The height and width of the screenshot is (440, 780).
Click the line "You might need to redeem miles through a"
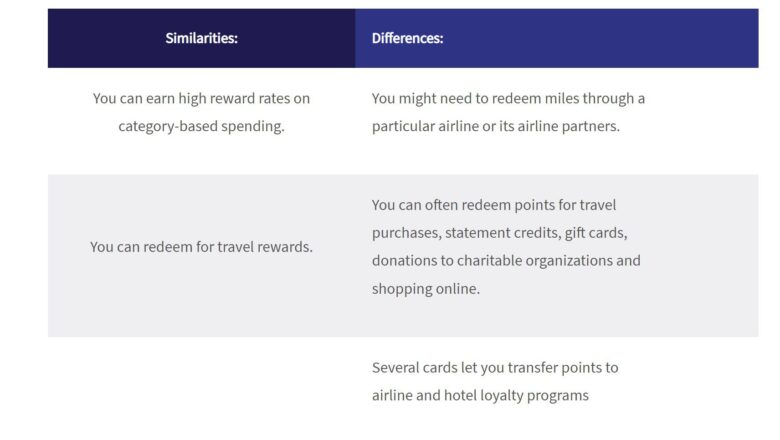[508, 98]
